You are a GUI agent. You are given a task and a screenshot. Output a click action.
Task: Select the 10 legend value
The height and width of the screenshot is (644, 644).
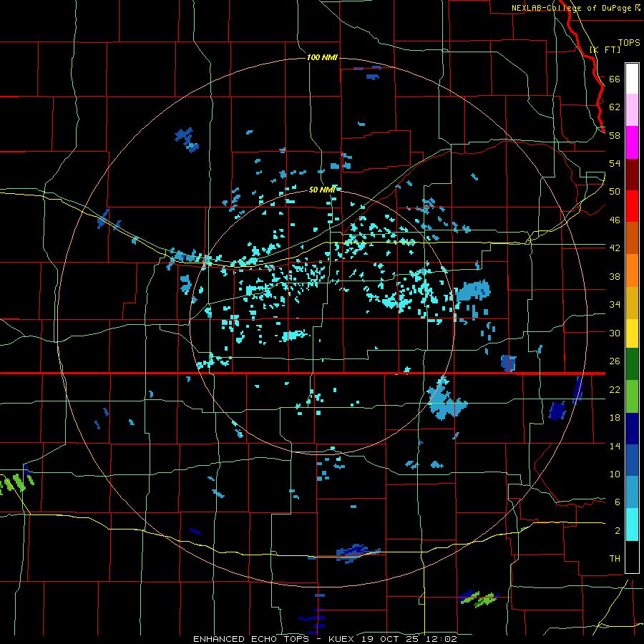click(x=615, y=474)
